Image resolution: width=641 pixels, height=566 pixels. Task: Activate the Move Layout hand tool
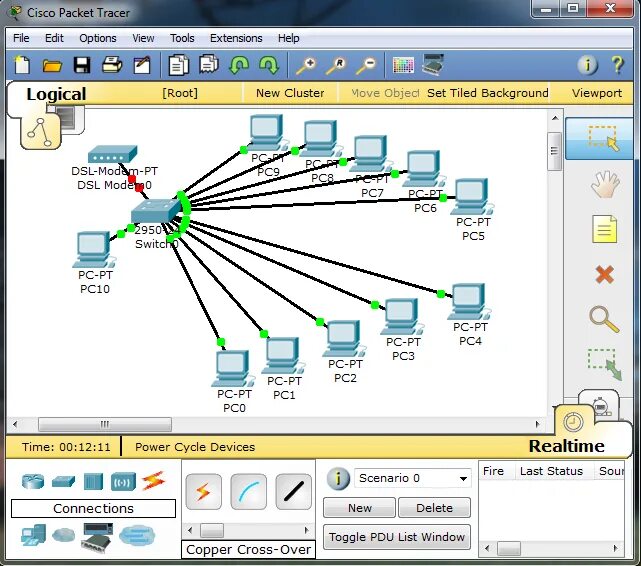605,184
